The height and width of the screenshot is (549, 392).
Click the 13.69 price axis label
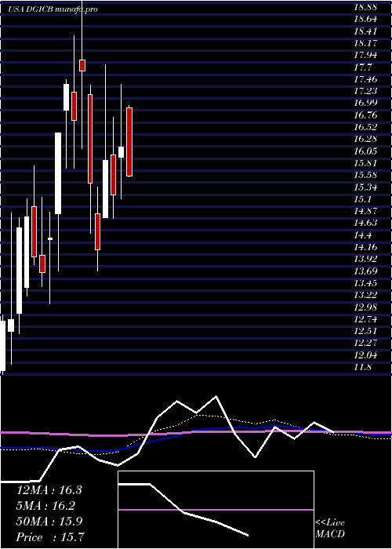[x=365, y=271]
